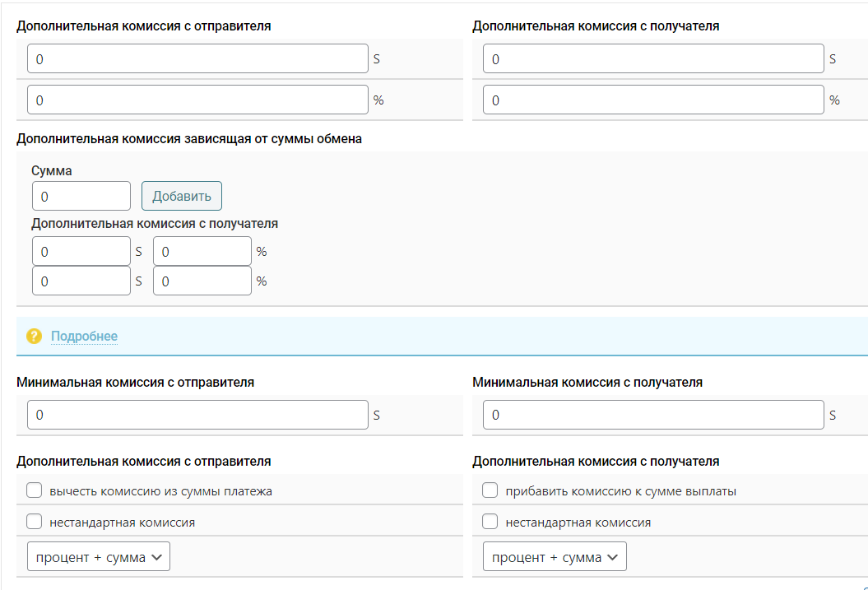Select recipient additional commission percent field
The height and width of the screenshot is (590, 868).
653,100
